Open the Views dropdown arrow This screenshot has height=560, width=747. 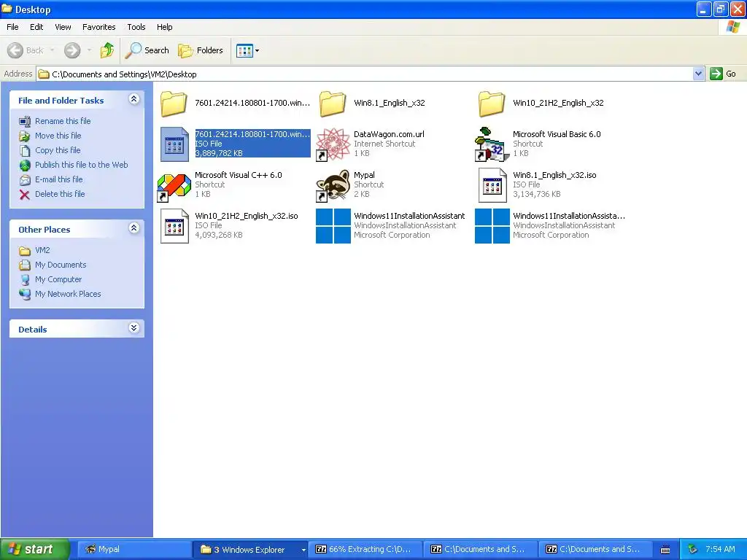(x=258, y=50)
